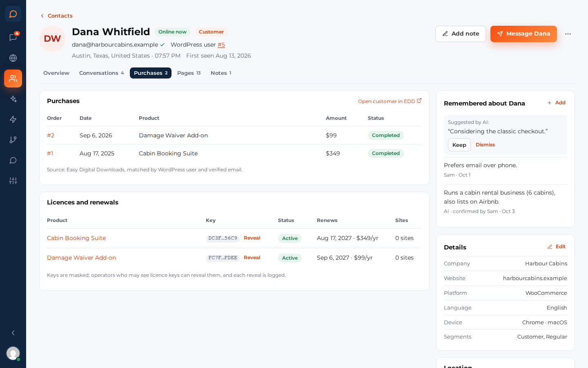Click the user profile avatar at bottom
The width and height of the screenshot is (588, 368).
13,353
